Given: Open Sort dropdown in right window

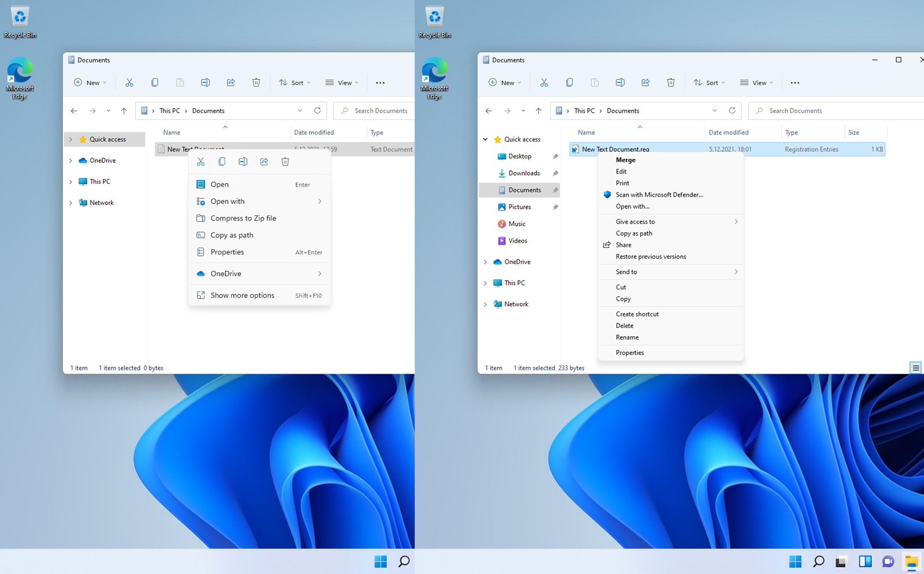Looking at the screenshot, I should click(709, 83).
